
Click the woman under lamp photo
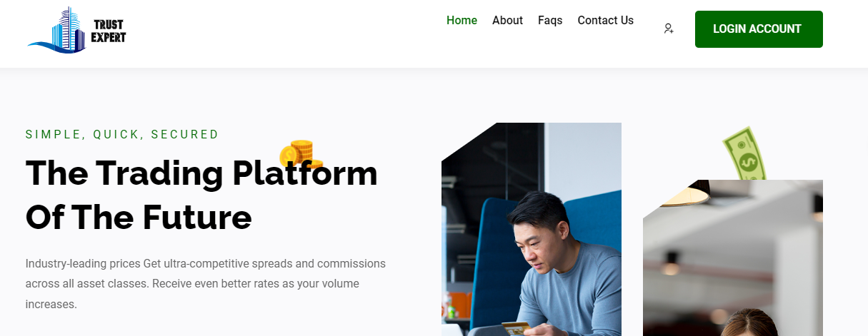click(733, 258)
